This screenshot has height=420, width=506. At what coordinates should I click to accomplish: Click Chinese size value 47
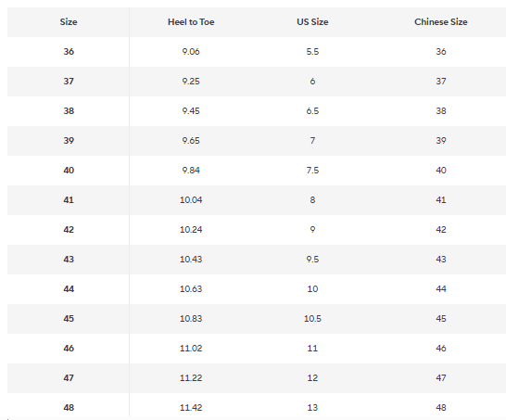click(441, 378)
